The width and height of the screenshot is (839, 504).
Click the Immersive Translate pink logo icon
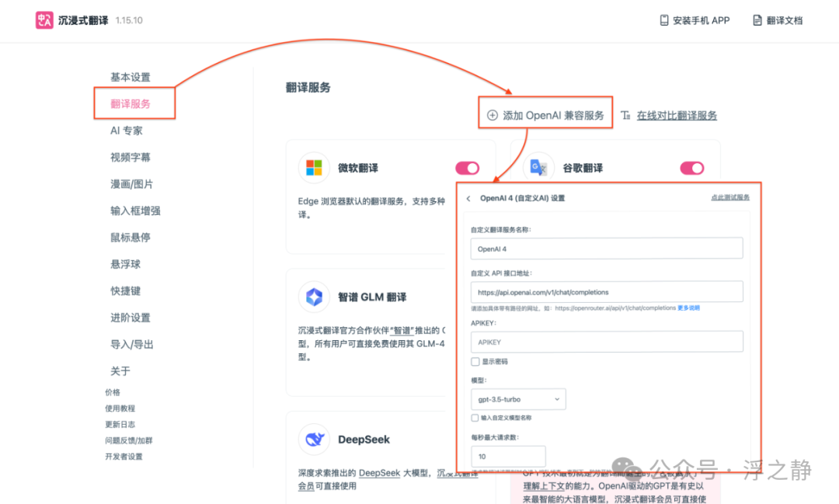point(44,20)
